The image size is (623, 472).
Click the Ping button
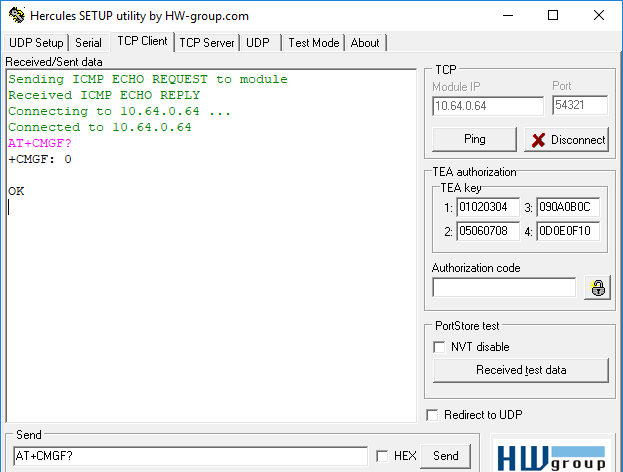[474, 139]
